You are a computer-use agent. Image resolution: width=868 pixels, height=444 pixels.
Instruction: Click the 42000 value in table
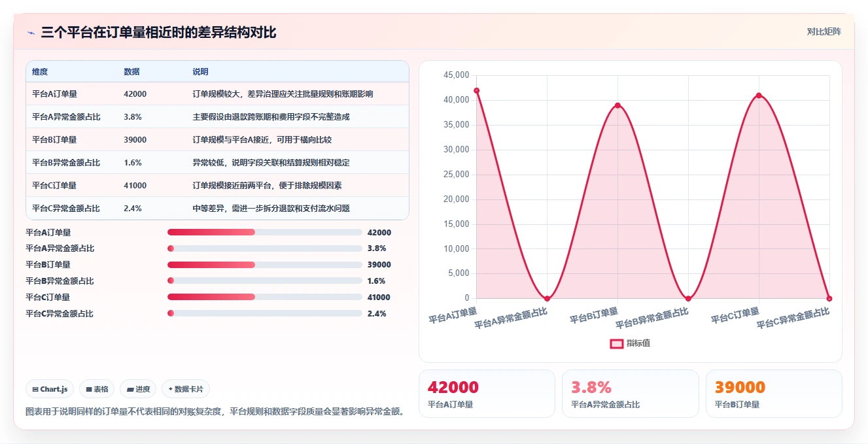point(135,94)
